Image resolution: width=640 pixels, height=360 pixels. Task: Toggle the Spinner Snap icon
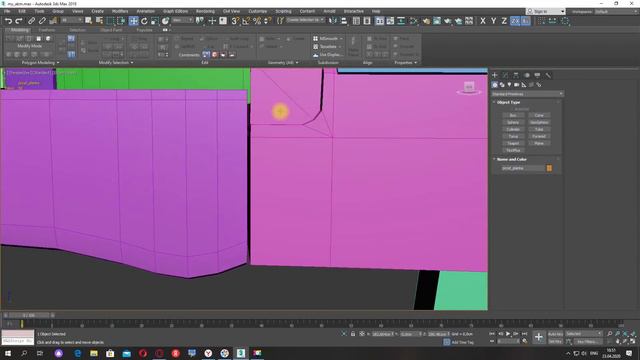(x=267, y=21)
